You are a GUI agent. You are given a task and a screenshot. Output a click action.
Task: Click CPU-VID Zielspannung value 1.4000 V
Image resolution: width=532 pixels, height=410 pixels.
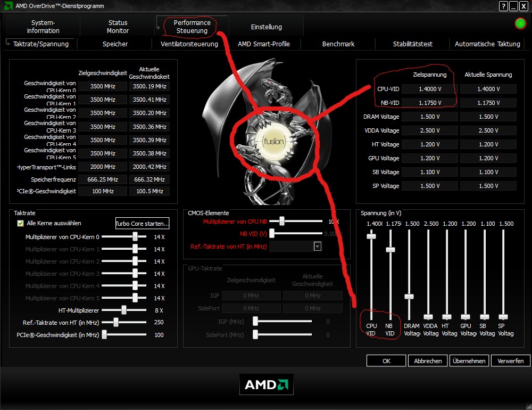[430, 89]
